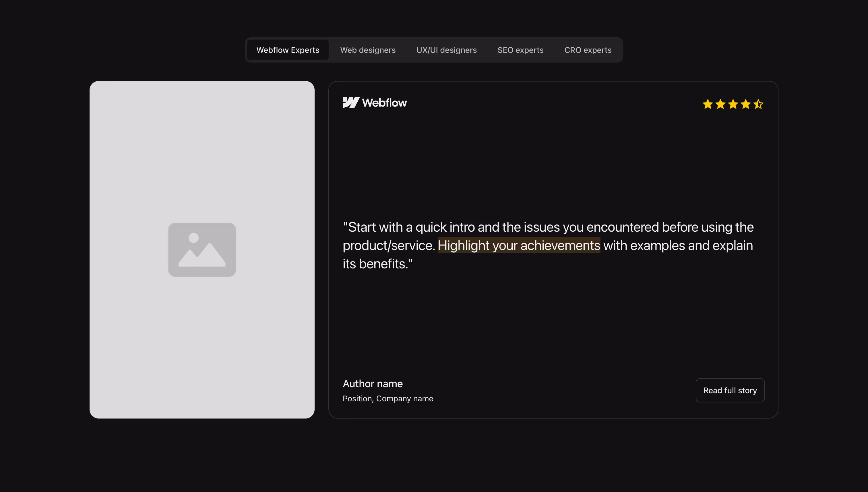Click the testimonial quote text

(547, 245)
